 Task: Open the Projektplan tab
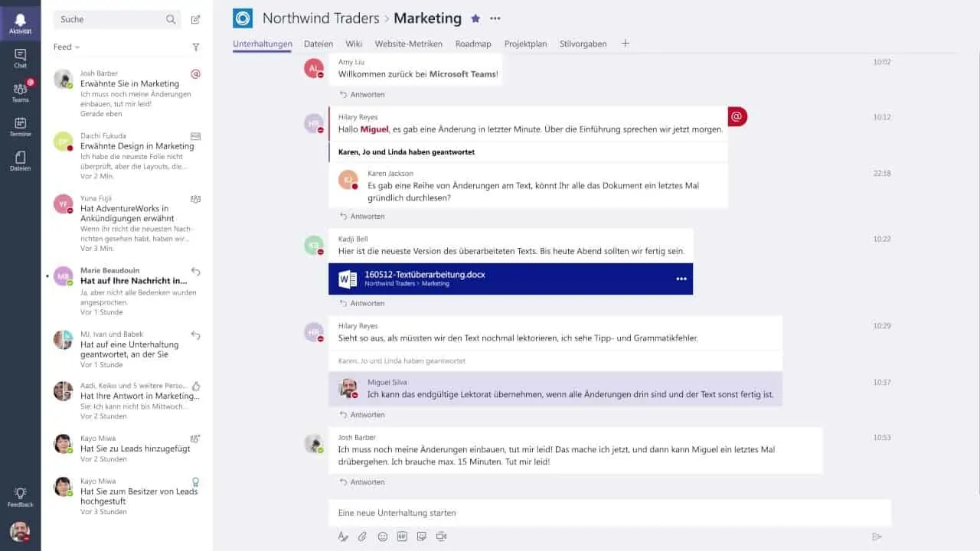(525, 44)
